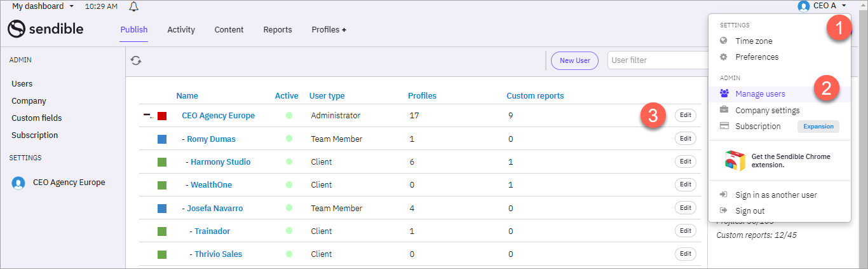Screen dimensions: 868x269
Task: Open the Romy Dumas user link
Action: (211, 139)
